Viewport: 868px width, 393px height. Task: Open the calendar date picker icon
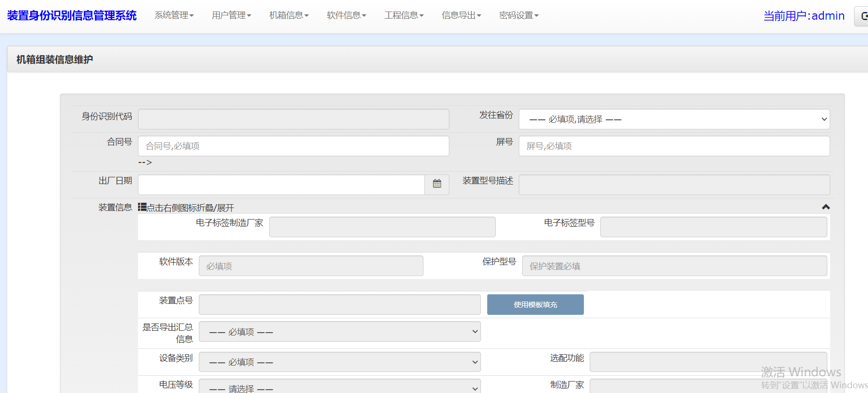tap(437, 184)
